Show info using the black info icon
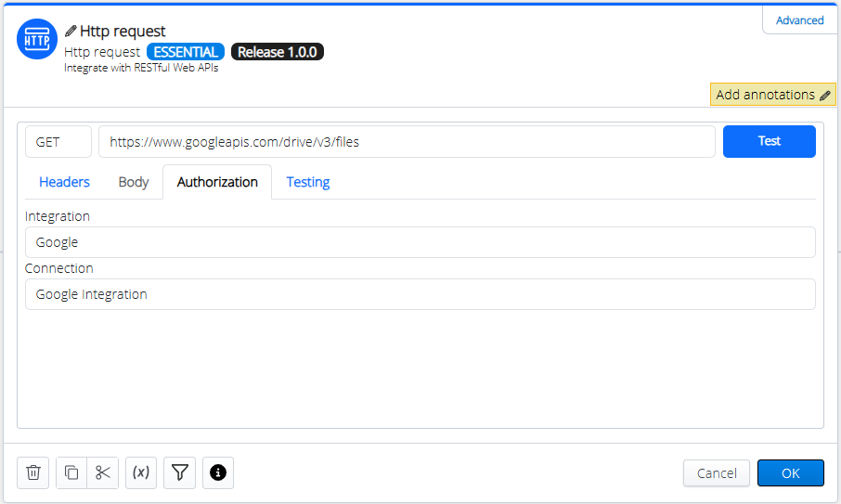841x504 pixels. 218,472
